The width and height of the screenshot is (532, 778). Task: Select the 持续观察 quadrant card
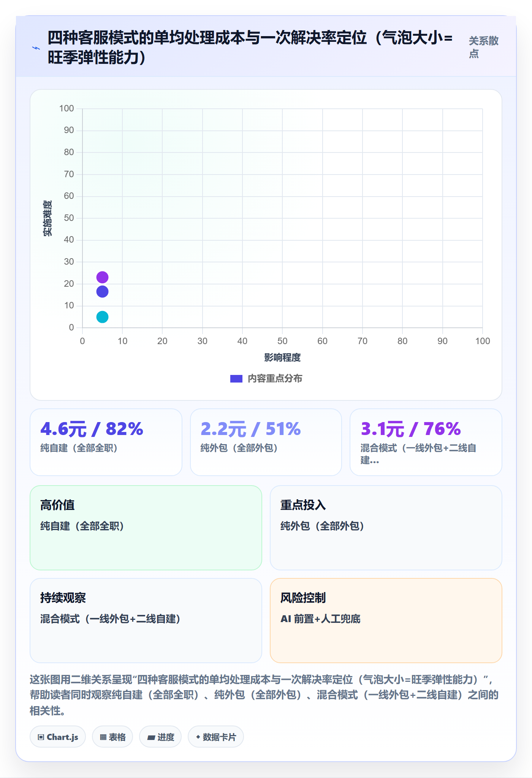146,621
